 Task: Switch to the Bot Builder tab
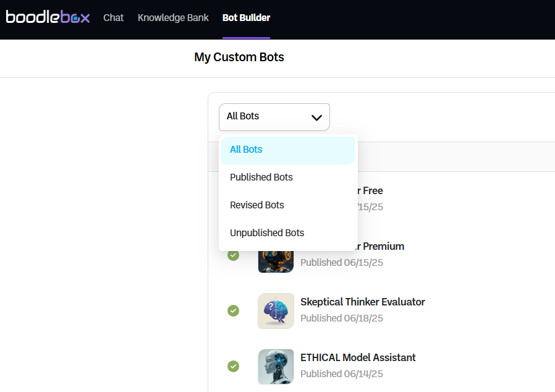click(x=246, y=18)
